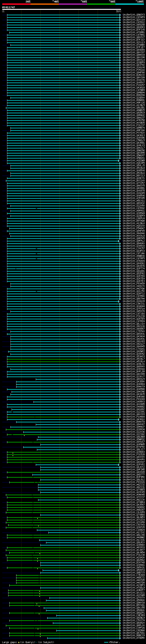Open hit UniRef100_Q2VJ14
The image size is (146, 644).
(134, 20)
